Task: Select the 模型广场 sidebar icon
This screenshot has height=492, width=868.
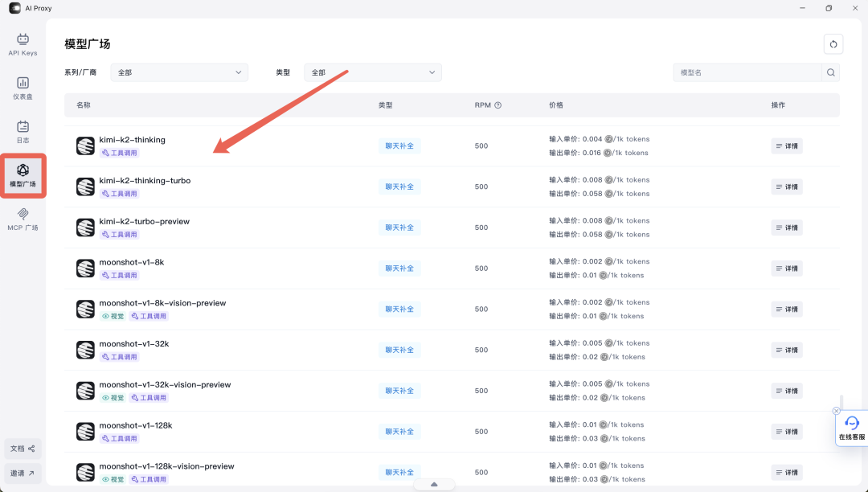Action: click(x=23, y=177)
